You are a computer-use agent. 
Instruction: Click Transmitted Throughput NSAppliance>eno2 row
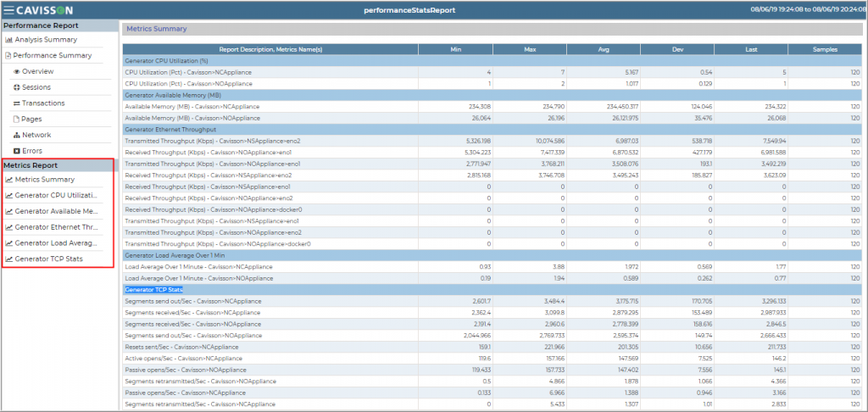(x=492, y=141)
